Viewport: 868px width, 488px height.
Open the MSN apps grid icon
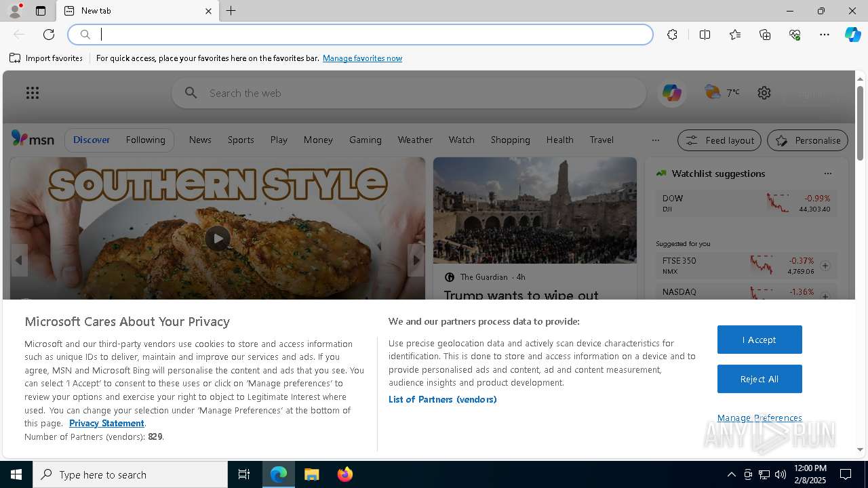click(33, 93)
